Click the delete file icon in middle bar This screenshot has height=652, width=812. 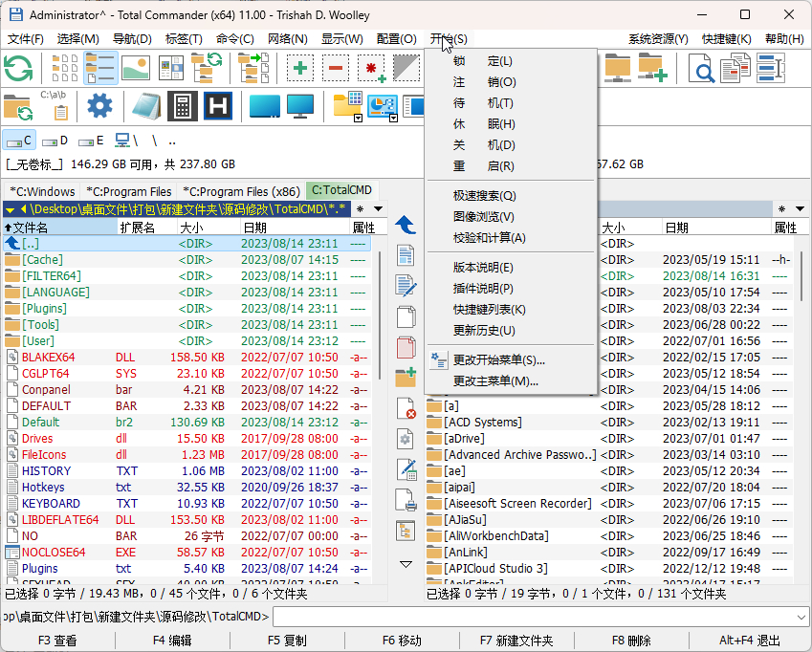(406, 408)
